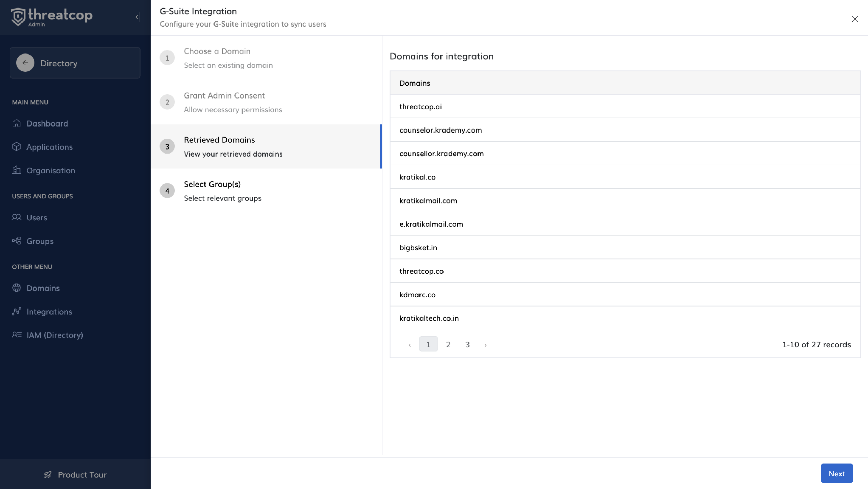Go to next page of domains
Viewport: 868px width, 489px height.
click(486, 344)
